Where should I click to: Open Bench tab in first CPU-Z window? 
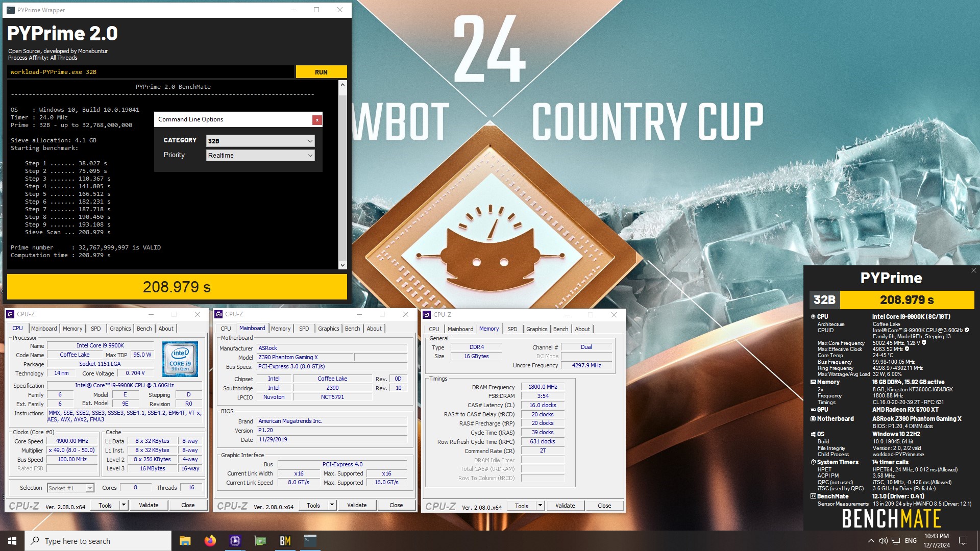pos(144,329)
